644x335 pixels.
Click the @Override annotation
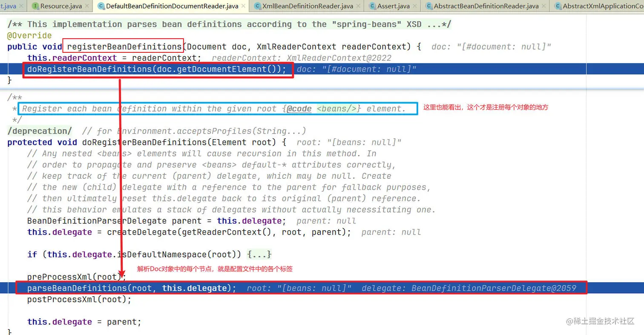click(x=29, y=36)
